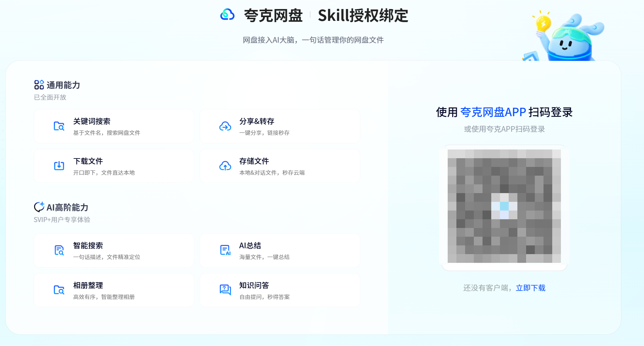Open the 分享&转存 title text

coord(257,121)
